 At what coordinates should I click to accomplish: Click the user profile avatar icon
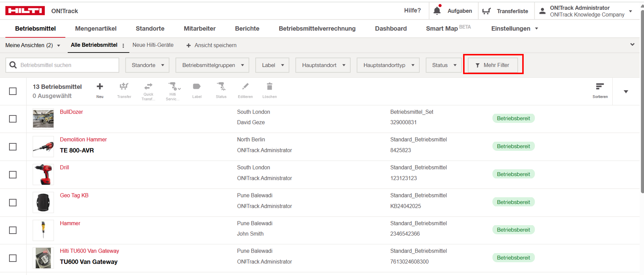[x=542, y=11]
